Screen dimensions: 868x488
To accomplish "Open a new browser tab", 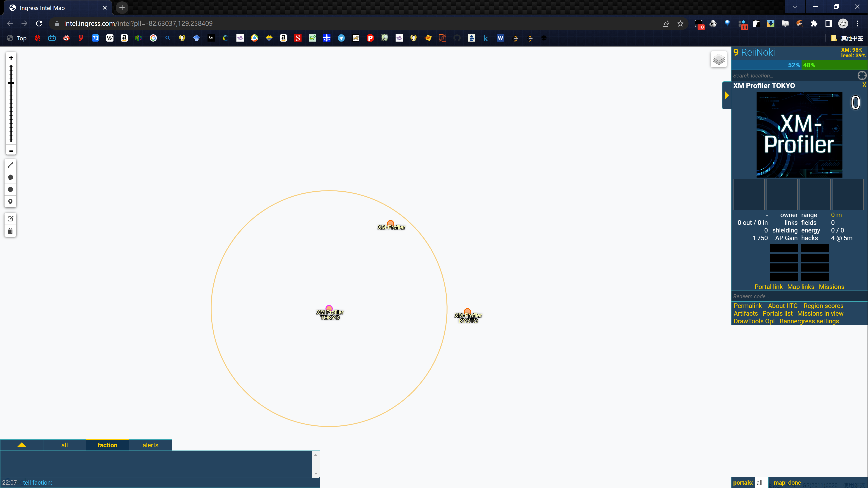I will pyautogui.click(x=122, y=8).
